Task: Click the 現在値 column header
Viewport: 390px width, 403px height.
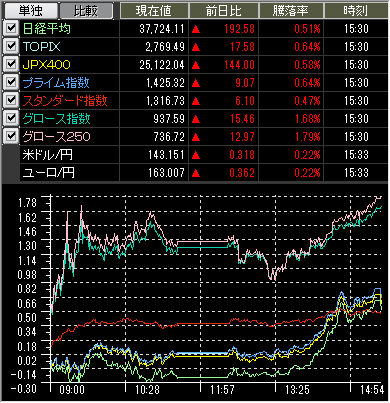Action: [154, 11]
